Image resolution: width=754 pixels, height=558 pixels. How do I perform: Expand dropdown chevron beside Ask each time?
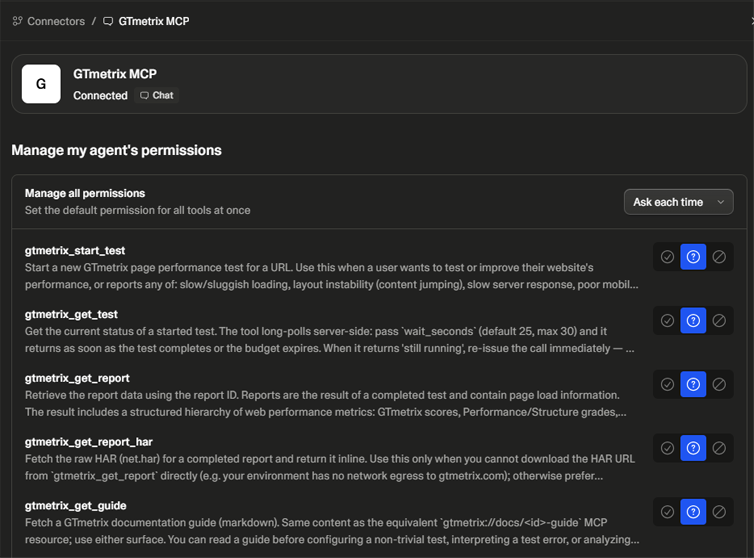(x=720, y=202)
